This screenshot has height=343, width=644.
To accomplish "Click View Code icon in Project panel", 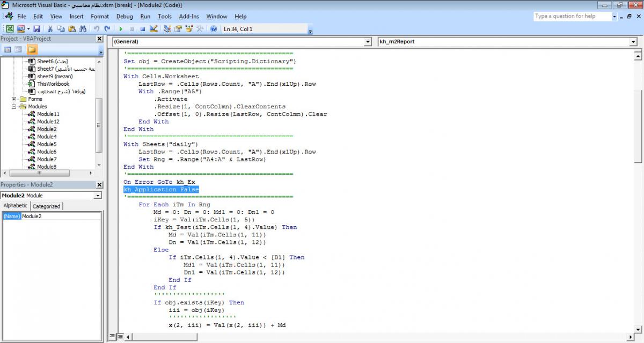I will [8, 50].
